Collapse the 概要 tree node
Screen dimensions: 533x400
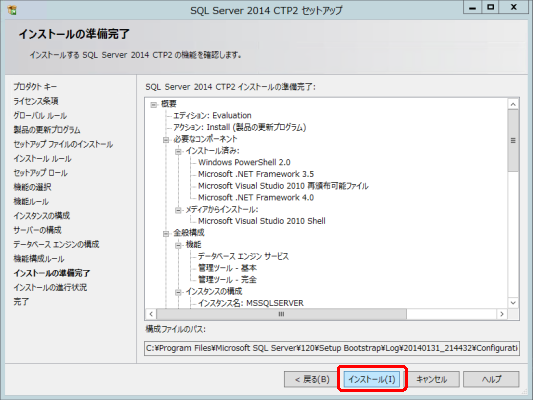[154, 105]
